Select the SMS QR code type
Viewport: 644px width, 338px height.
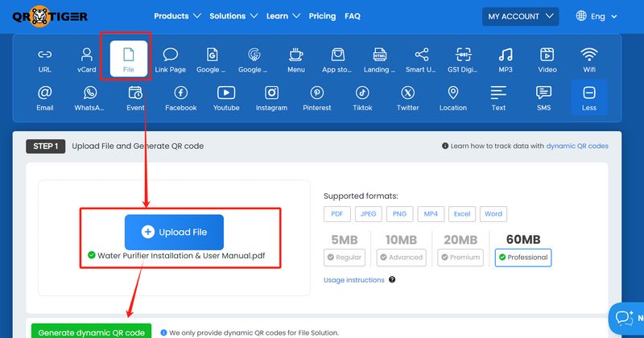tap(544, 98)
